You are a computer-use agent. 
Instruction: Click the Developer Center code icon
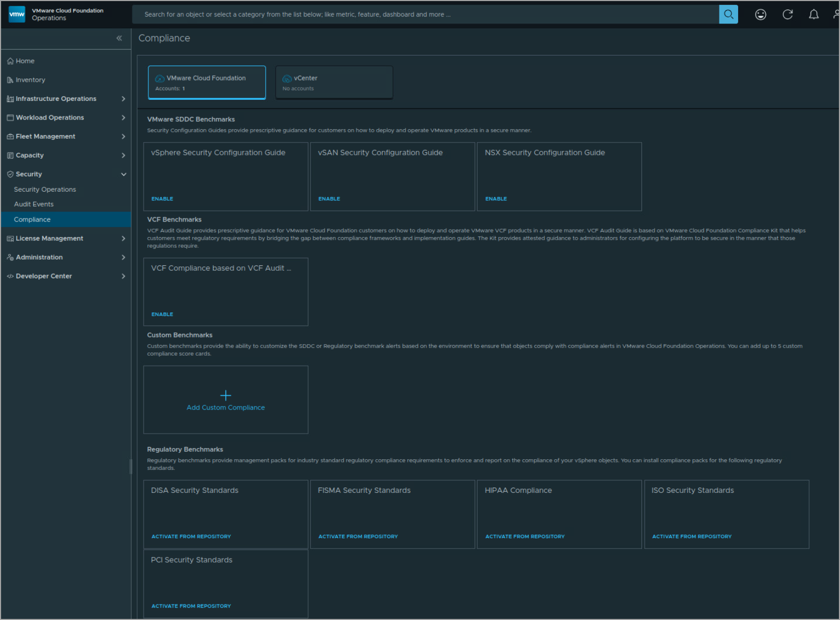10,276
